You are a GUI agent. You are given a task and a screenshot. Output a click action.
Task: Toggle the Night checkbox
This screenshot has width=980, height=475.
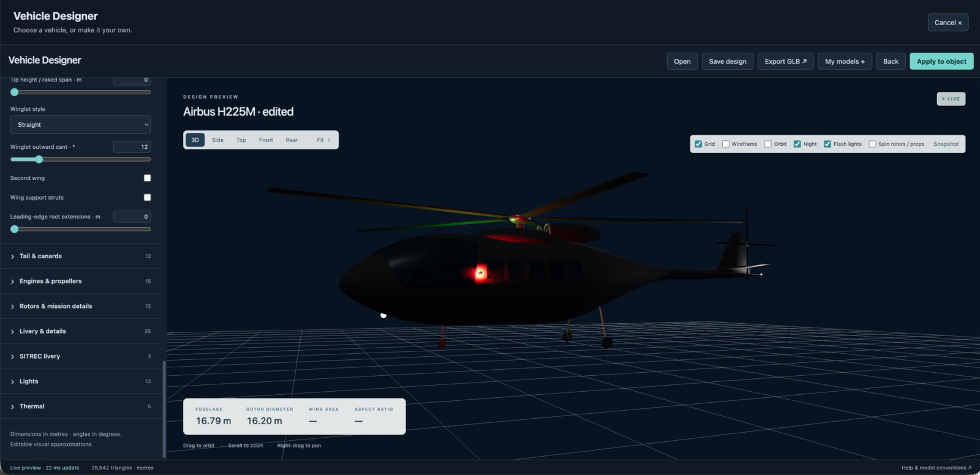click(x=797, y=144)
